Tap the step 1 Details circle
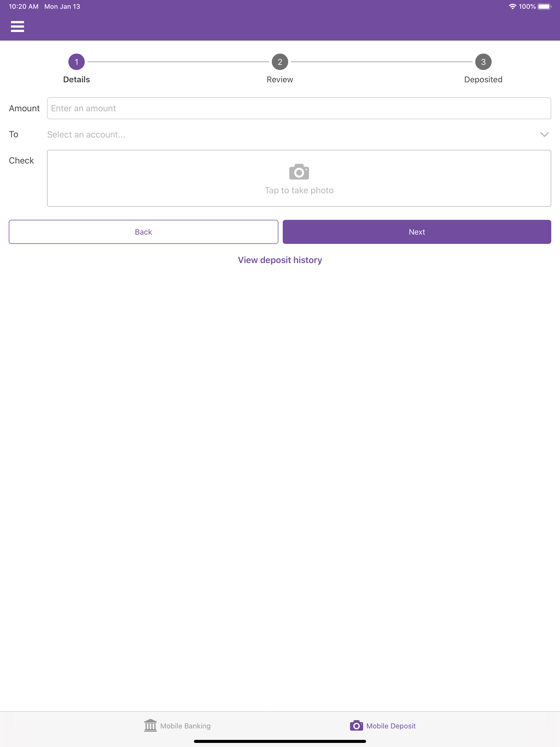The width and height of the screenshot is (560, 747). click(x=77, y=62)
